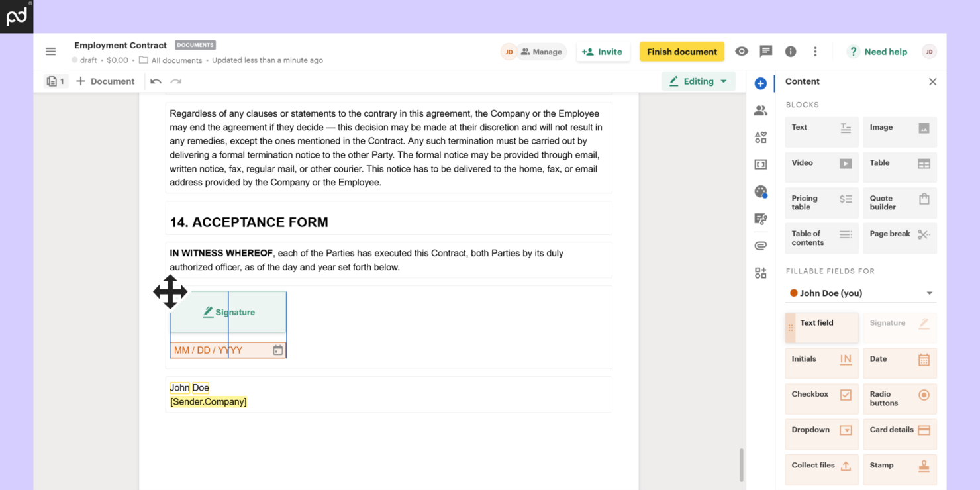The height and width of the screenshot is (490, 980).
Task: Click the Finish document button
Action: [x=681, y=52]
